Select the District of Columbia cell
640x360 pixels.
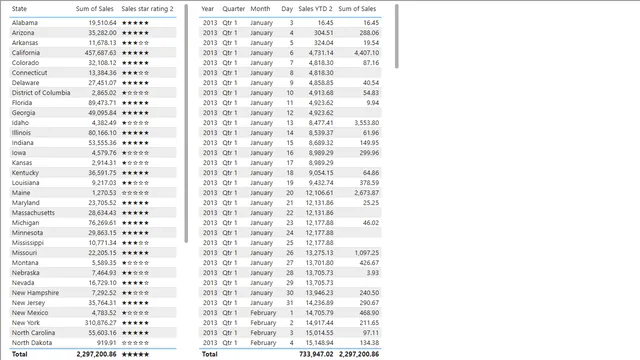coord(41,93)
